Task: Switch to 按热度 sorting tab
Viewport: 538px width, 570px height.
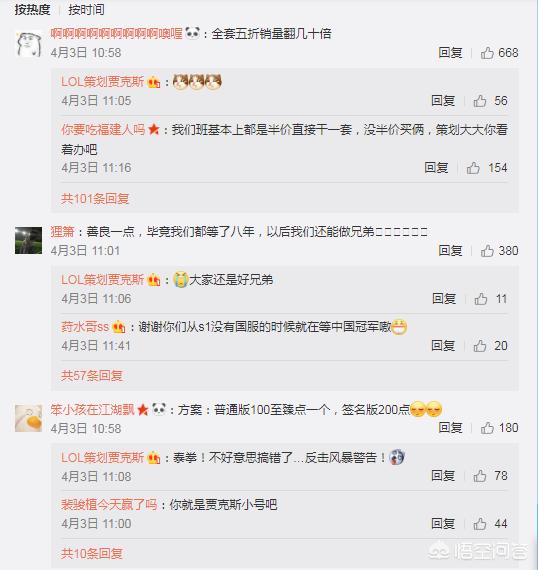Action: click(x=32, y=9)
